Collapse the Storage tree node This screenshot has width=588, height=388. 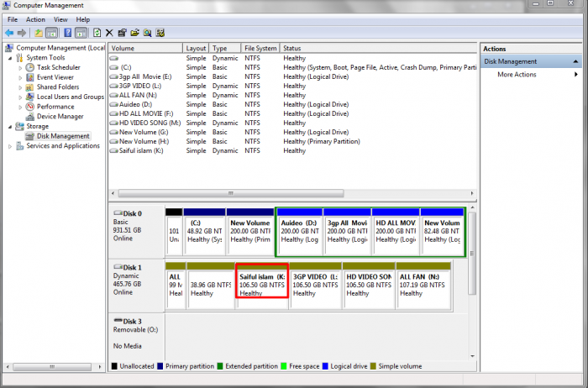click(10, 127)
